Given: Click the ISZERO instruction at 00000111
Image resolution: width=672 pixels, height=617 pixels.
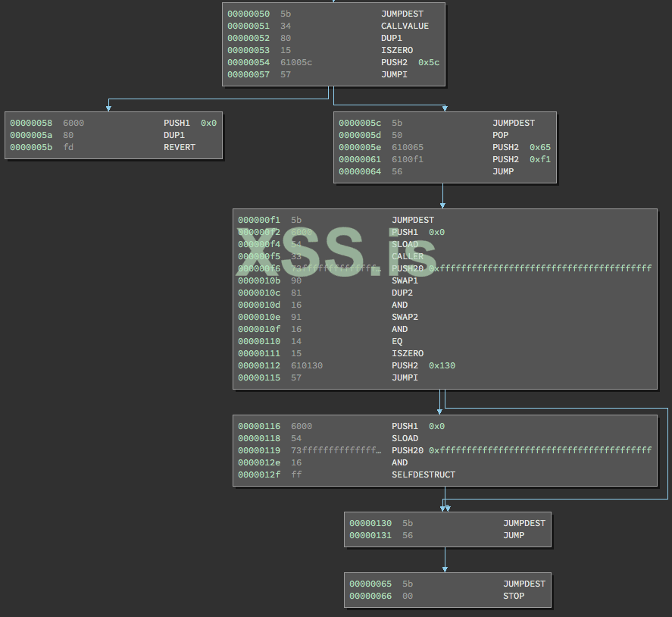Looking at the screenshot, I should pos(407,353).
